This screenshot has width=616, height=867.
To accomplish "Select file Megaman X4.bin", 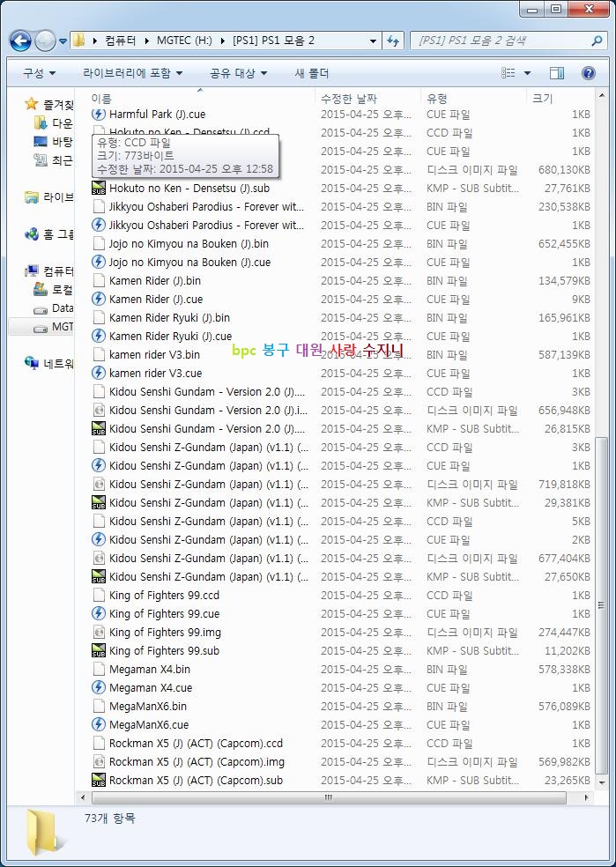I will point(150,670).
